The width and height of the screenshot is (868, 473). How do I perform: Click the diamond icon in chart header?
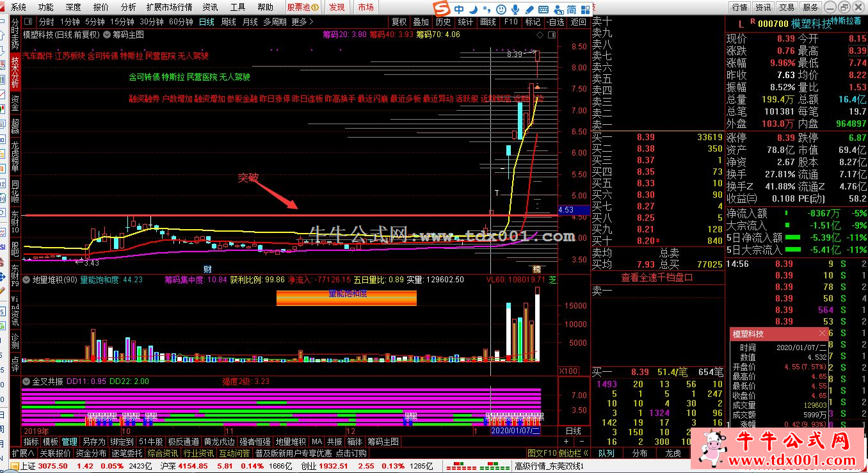pos(540,35)
